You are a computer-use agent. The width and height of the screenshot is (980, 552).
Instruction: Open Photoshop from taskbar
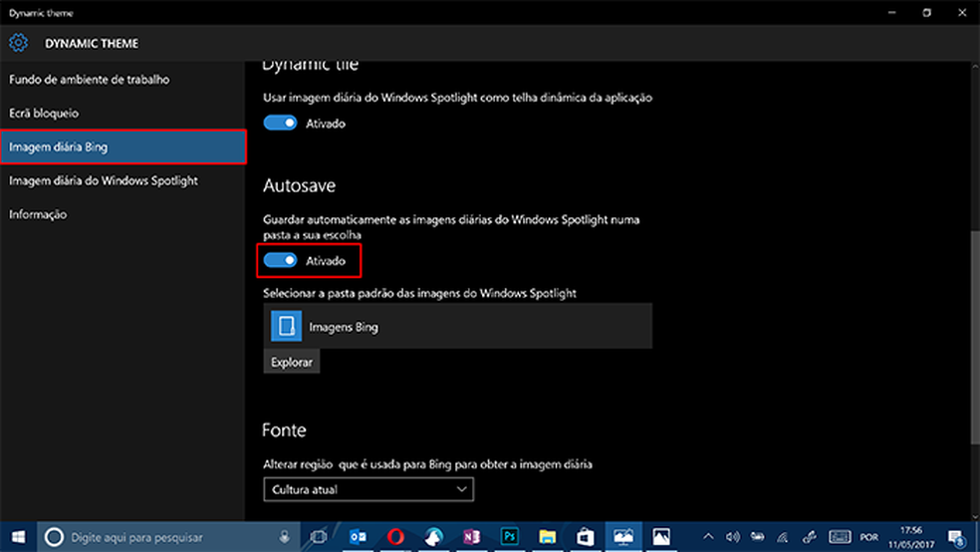509,537
